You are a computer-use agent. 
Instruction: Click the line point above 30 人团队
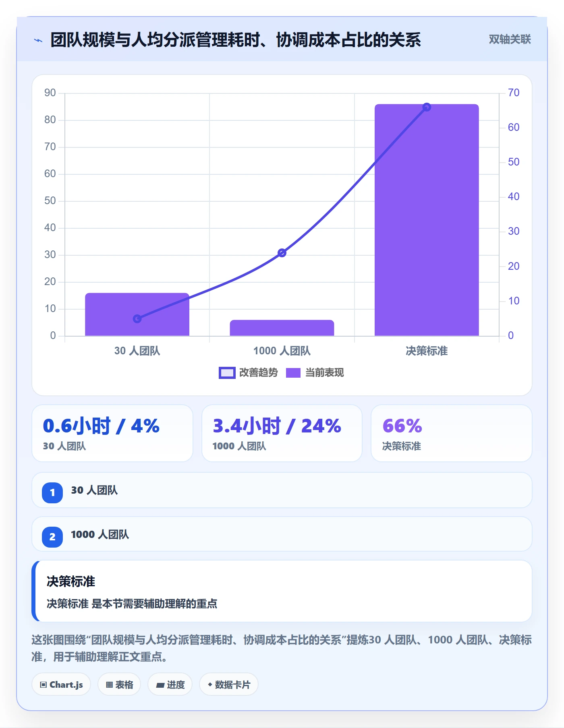click(x=137, y=319)
